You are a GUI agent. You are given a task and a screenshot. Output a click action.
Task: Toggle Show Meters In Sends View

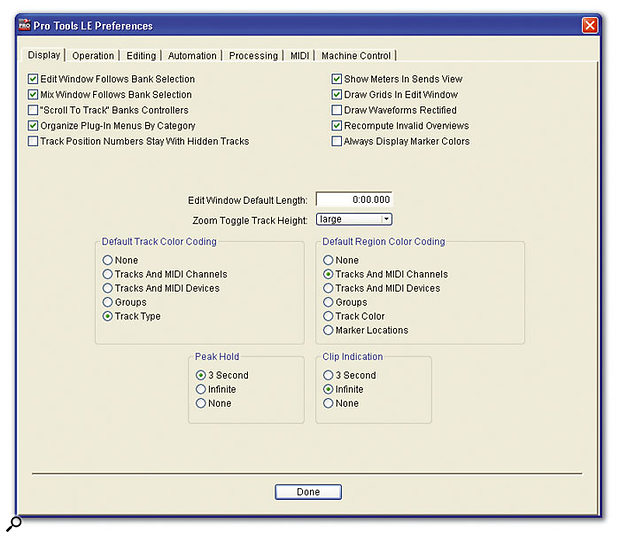pyautogui.click(x=336, y=79)
